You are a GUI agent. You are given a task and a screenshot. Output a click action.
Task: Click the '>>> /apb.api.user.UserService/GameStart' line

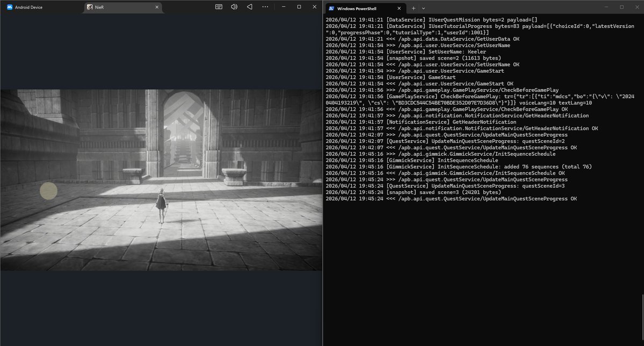415,71
